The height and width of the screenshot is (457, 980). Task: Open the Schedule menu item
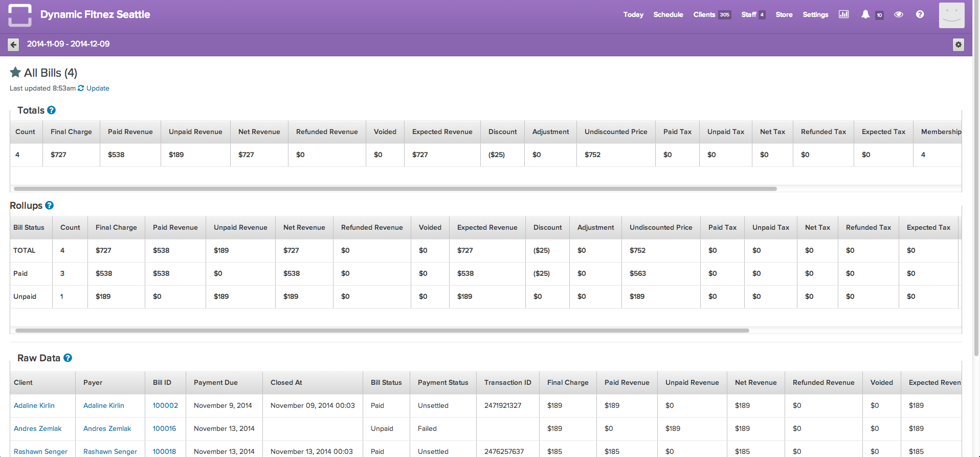(668, 14)
